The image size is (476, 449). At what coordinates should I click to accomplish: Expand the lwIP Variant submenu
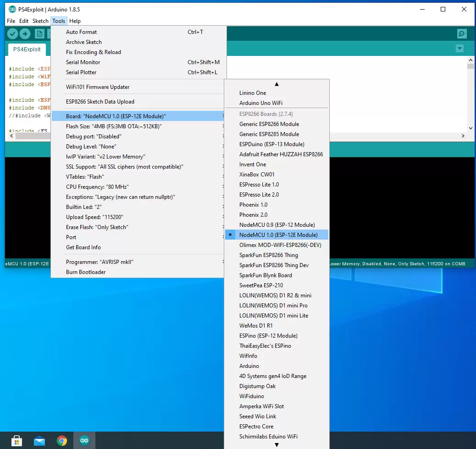(x=138, y=157)
